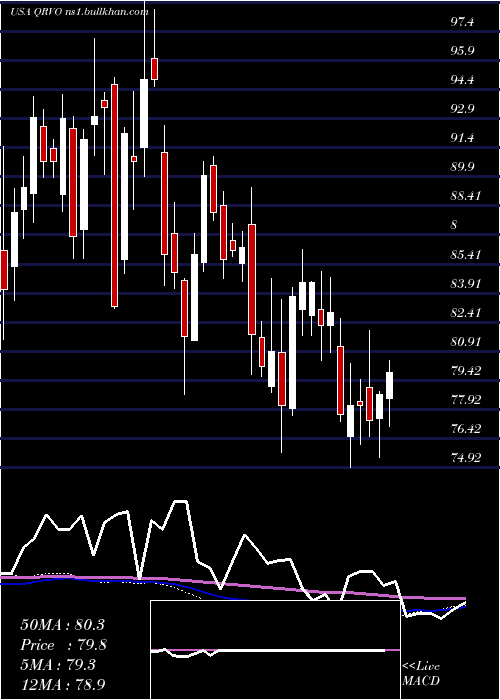Click the 92.9 price axis label
This screenshot has width=500, height=700.
tap(463, 110)
